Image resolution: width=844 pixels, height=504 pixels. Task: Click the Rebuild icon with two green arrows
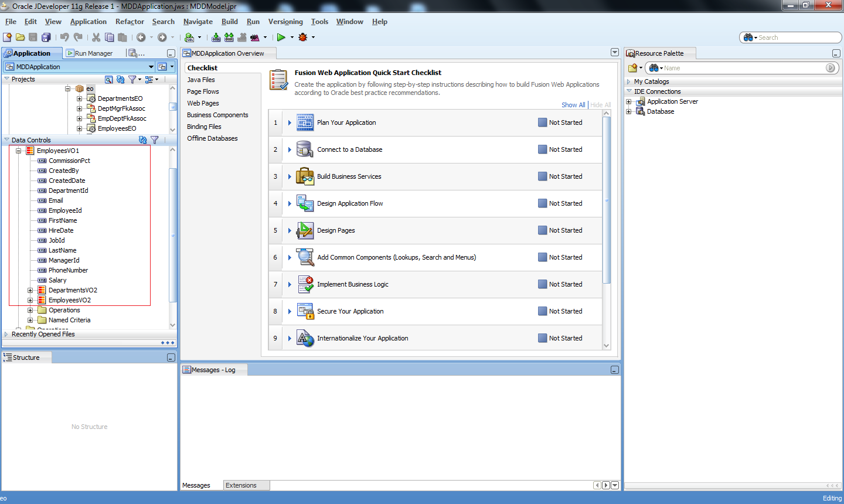[229, 37]
